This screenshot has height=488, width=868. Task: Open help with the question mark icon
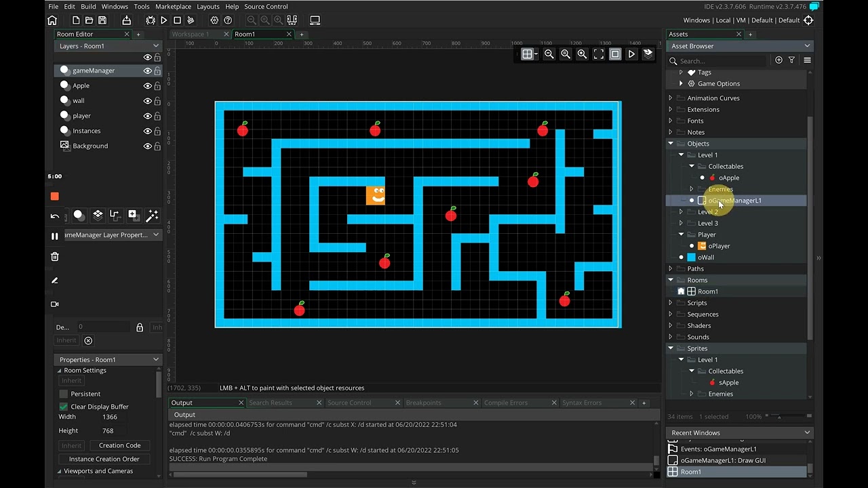click(228, 20)
